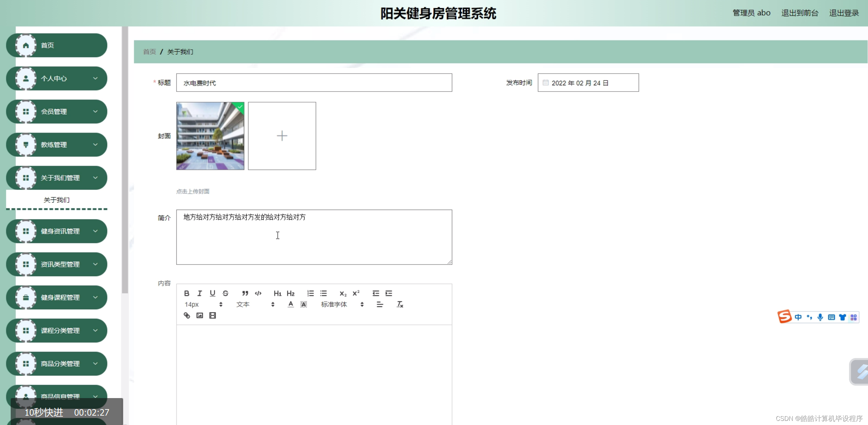
Task: Open 关于我们 submenu item
Action: click(57, 200)
